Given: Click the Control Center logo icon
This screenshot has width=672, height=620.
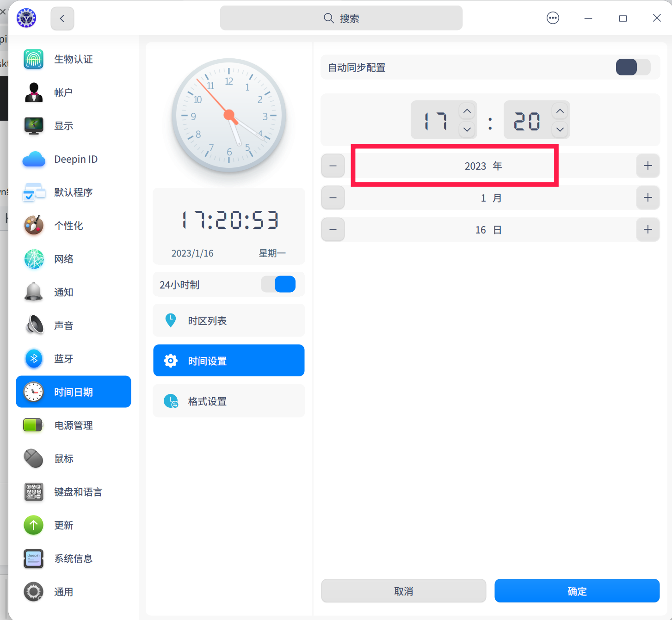Looking at the screenshot, I should 26,18.
